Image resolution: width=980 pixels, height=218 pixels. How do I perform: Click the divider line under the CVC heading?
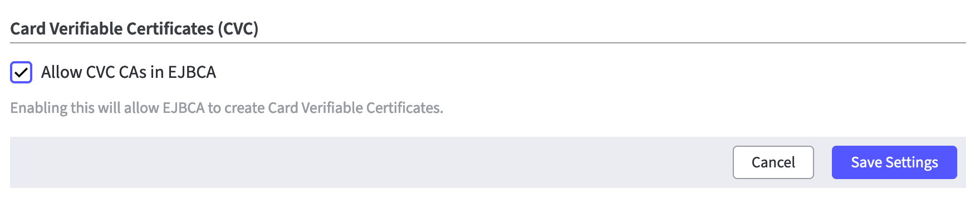click(488, 42)
